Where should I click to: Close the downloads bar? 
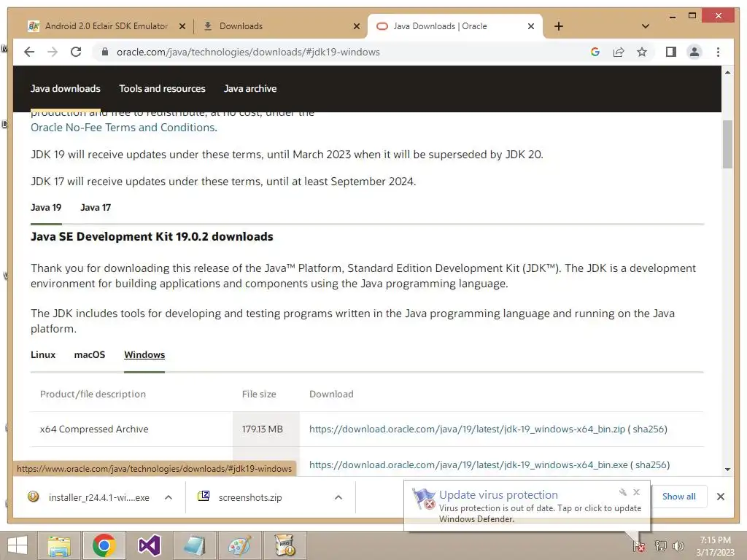tap(721, 497)
